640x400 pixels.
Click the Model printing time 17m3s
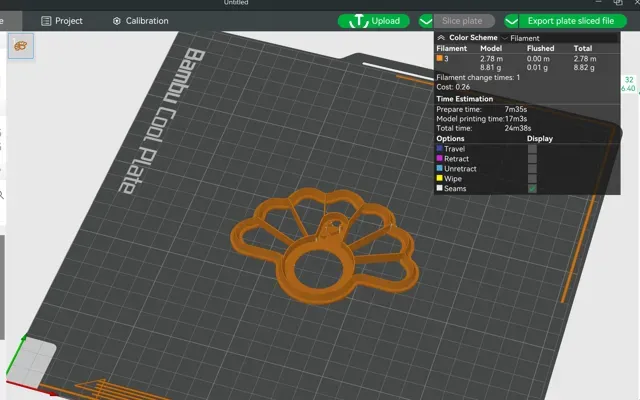pyautogui.click(x=516, y=119)
